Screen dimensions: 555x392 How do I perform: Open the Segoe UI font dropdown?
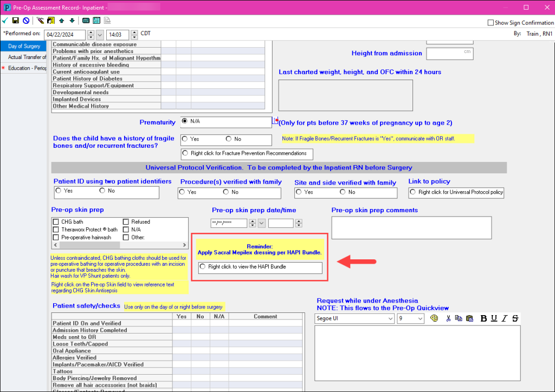point(390,318)
